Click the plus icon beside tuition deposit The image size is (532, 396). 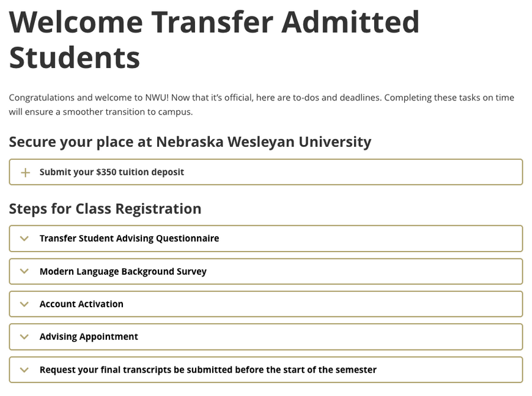pos(25,173)
